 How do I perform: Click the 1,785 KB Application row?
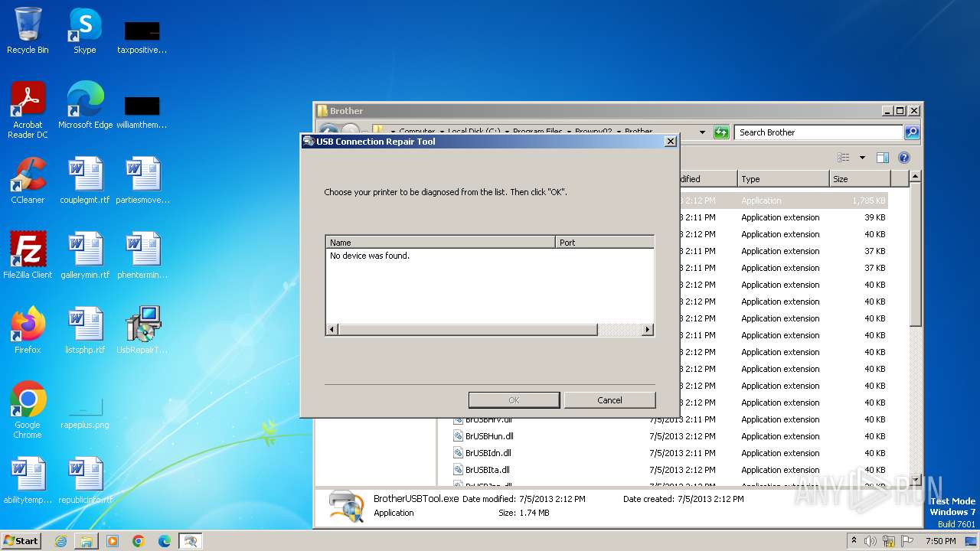783,201
